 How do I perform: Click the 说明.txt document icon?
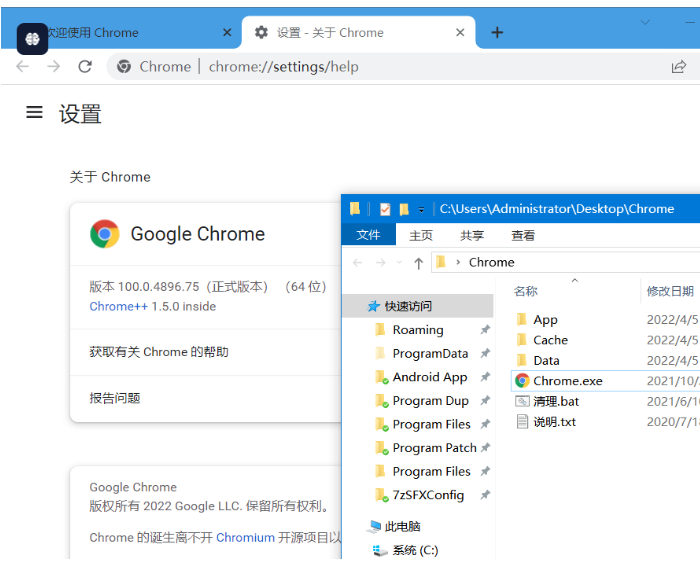(522, 421)
